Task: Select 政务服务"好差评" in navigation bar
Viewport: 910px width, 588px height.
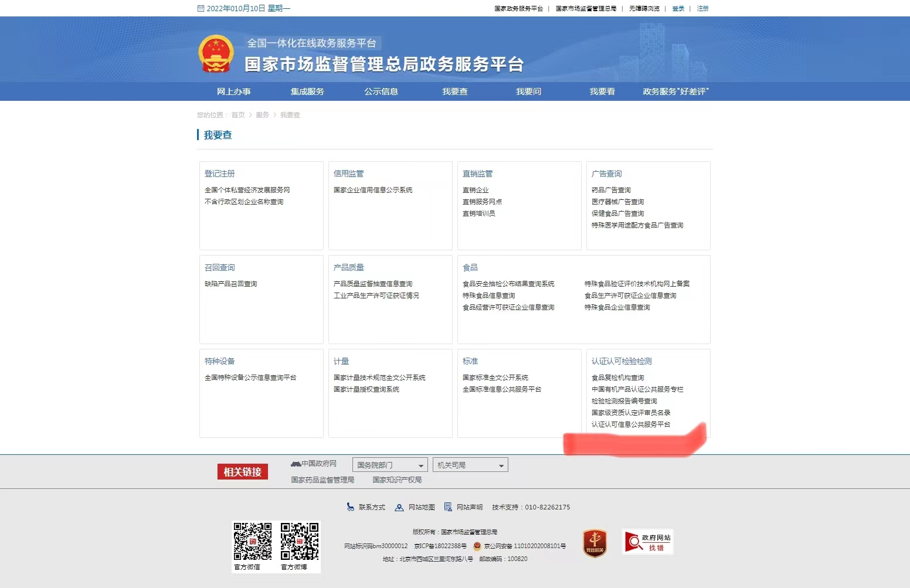Action: point(675,91)
